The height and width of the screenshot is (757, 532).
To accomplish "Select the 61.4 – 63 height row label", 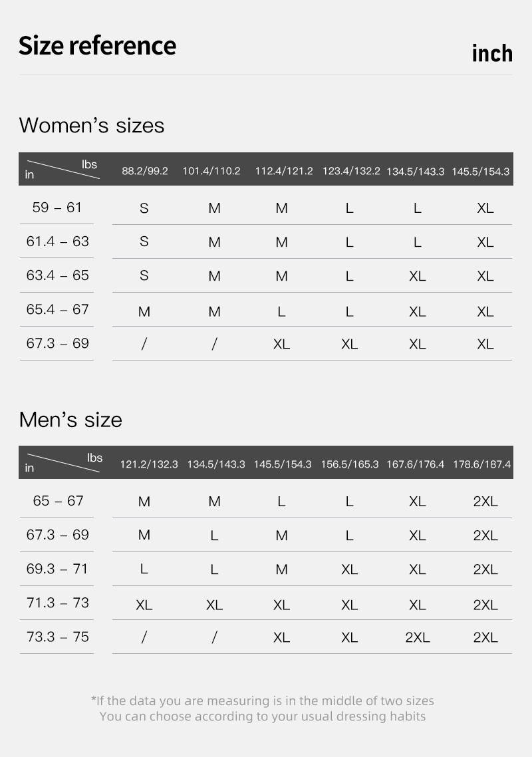I will (57, 241).
